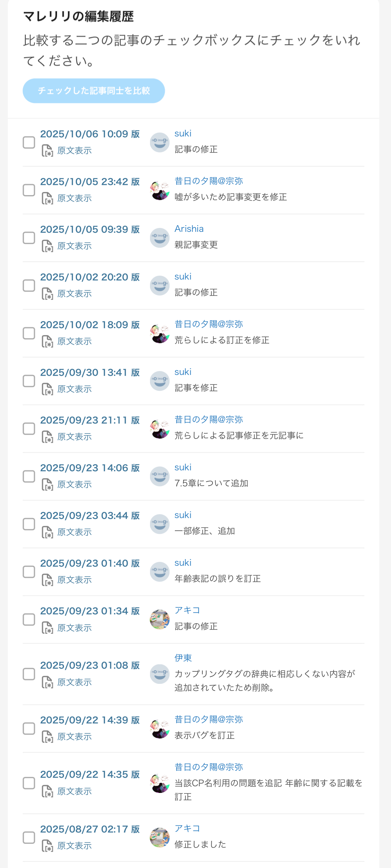Click アキコ's avatar on 2025/09/23 01:34 row
The height and width of the screenshot is (868, 391).
pyautogui.click(x=160, y=619)
